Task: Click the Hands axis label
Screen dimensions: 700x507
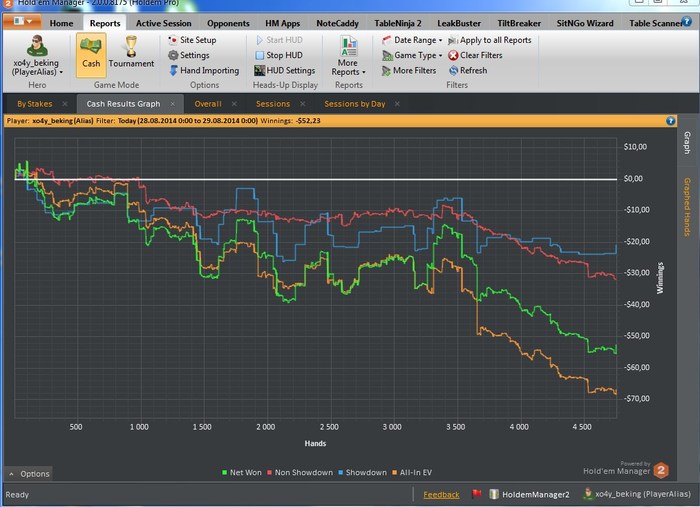Action: [315, 443]
